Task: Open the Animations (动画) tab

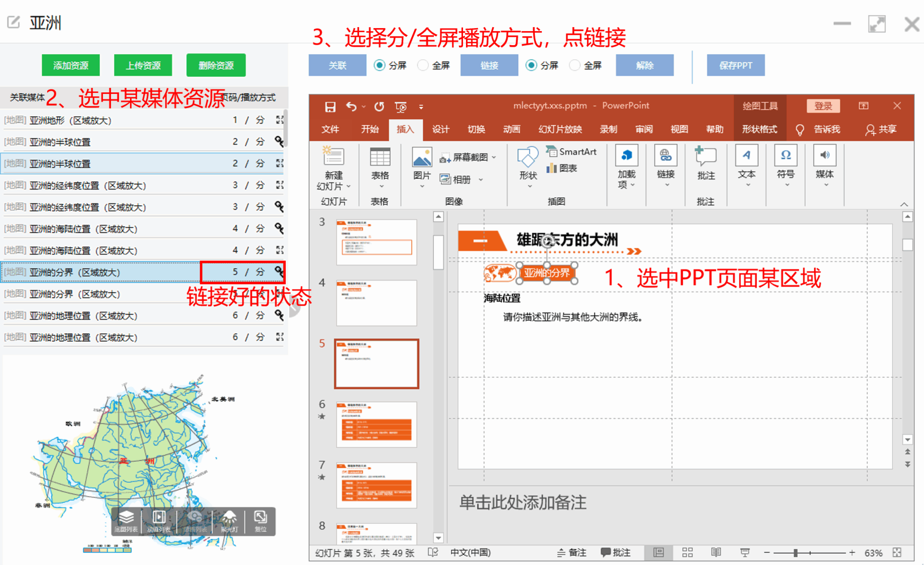Action: point(511,129)
